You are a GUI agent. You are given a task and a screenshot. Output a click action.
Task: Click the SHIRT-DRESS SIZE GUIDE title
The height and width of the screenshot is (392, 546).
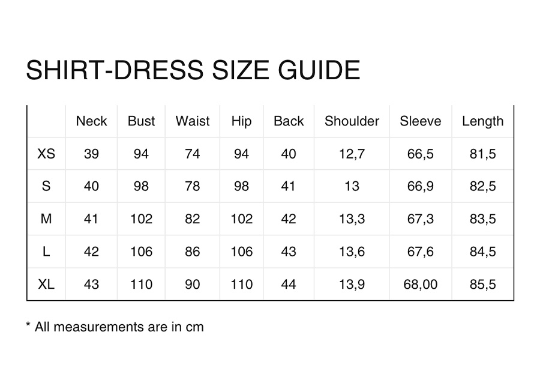193,70
